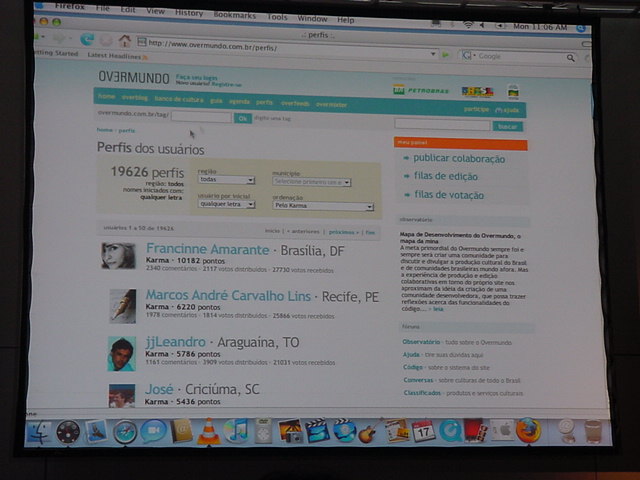Open Spotlight in the menu bar

581,28
